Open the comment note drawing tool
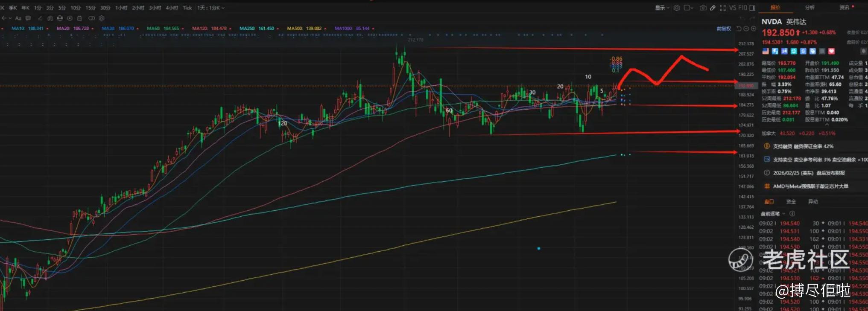 pos(28,18)
